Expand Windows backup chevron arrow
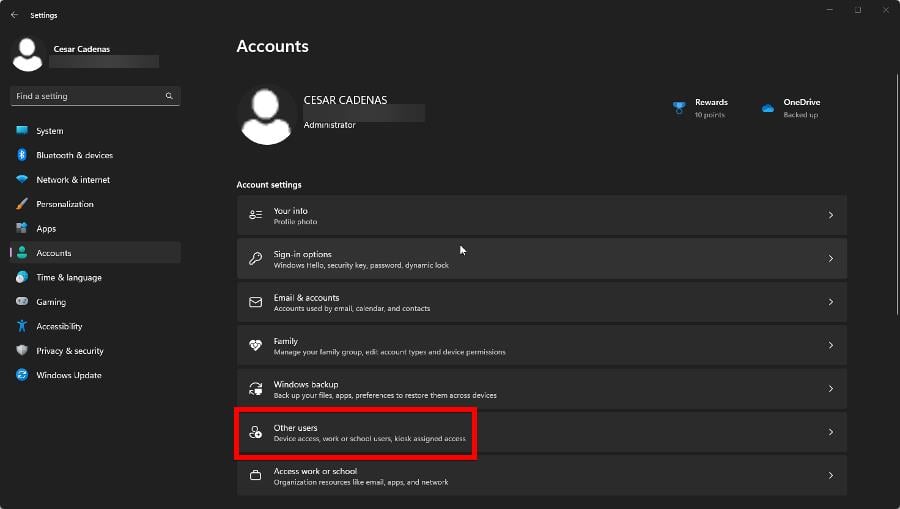 pos(830,389)
